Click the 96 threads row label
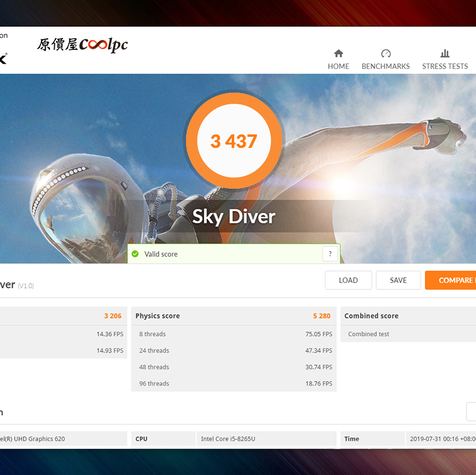 (154, 383)
